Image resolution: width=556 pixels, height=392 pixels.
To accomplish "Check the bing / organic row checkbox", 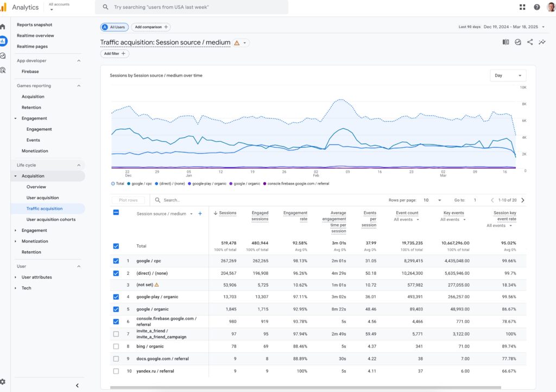I will click(x=116, y=346).
